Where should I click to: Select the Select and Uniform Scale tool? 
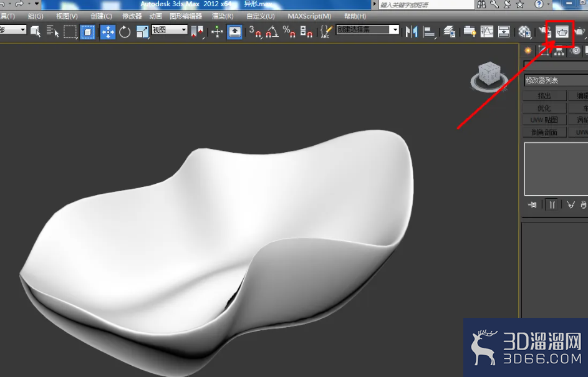(x=142, y=32)
